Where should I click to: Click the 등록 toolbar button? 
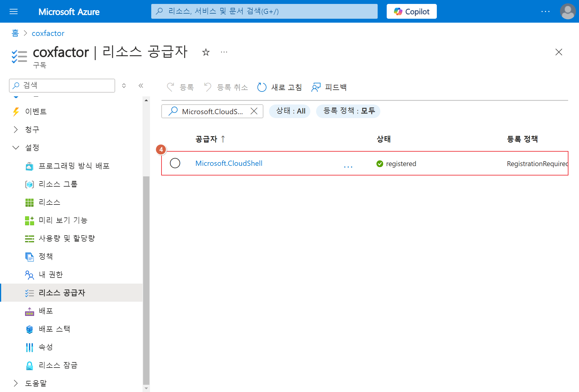coord(180,87)
